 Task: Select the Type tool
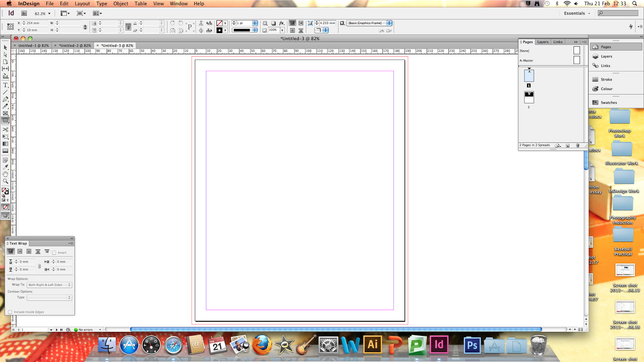point(5,84)
